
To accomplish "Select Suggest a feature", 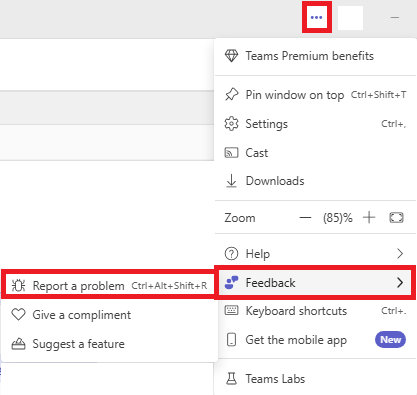I will [x=109, y=344].
